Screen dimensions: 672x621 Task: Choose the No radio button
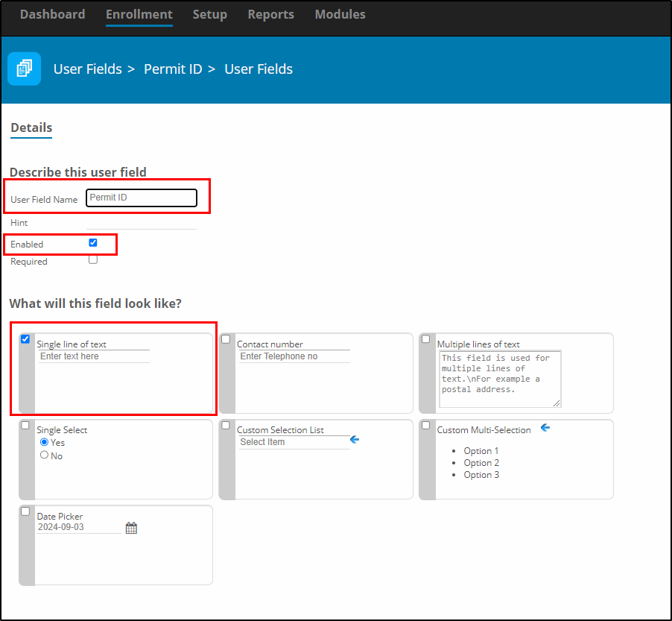(x=44, y=455)
